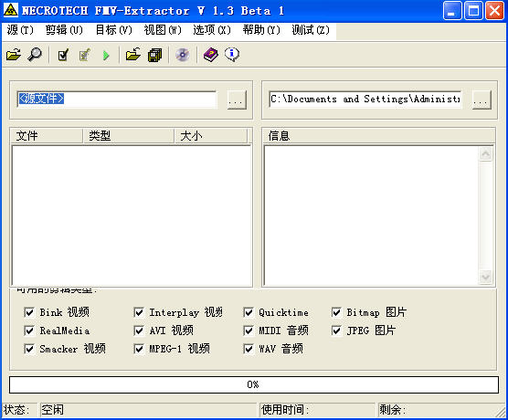The image size is (508, 420).
Task: Open the 源(T) menu
Action: coord(20,30)
